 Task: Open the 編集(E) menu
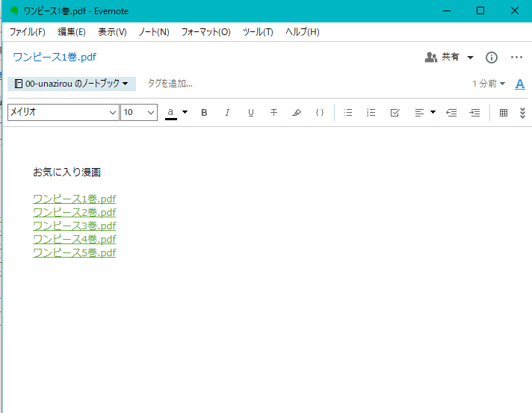(x=72, y=32)
